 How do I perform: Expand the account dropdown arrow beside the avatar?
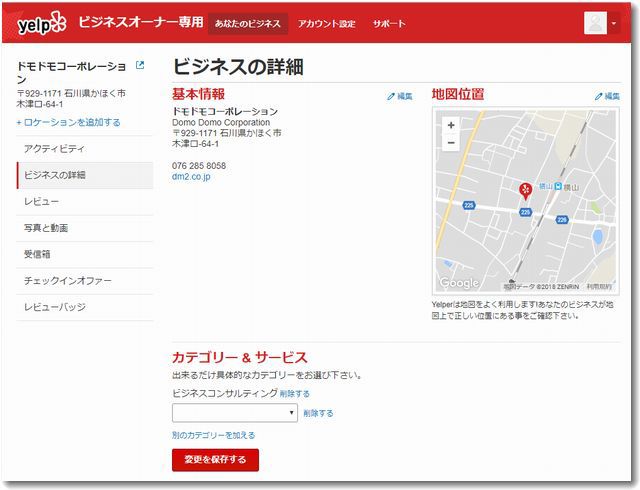pyautogui.click(x=614, y=24)
